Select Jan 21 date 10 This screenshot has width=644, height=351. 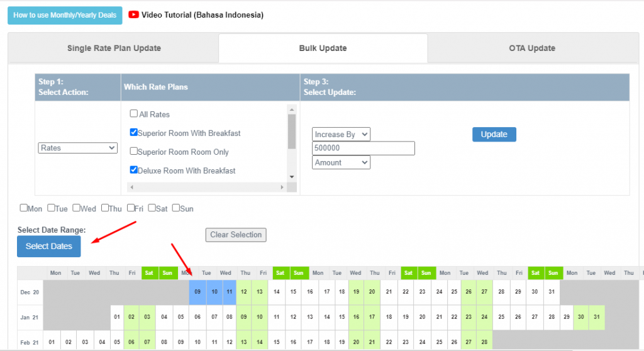[260, 317]
